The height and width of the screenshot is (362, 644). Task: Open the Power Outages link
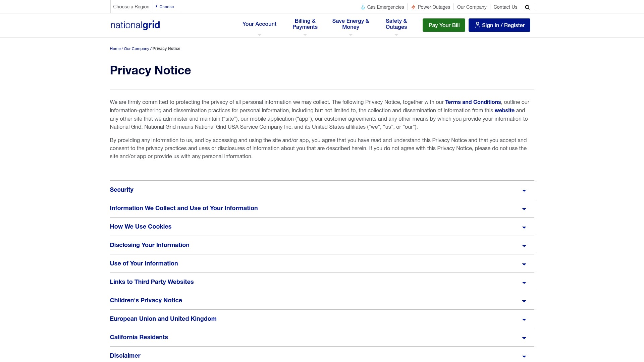click(x=434, y=7)
